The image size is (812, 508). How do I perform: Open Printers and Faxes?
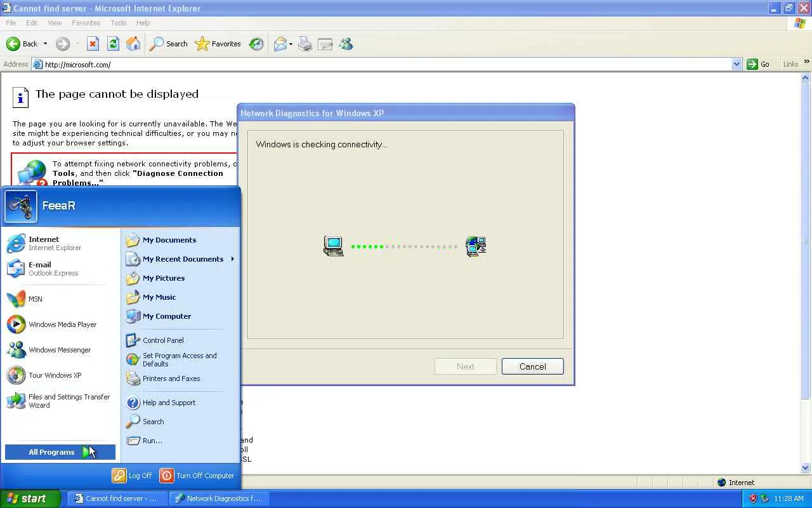point(180,378)
